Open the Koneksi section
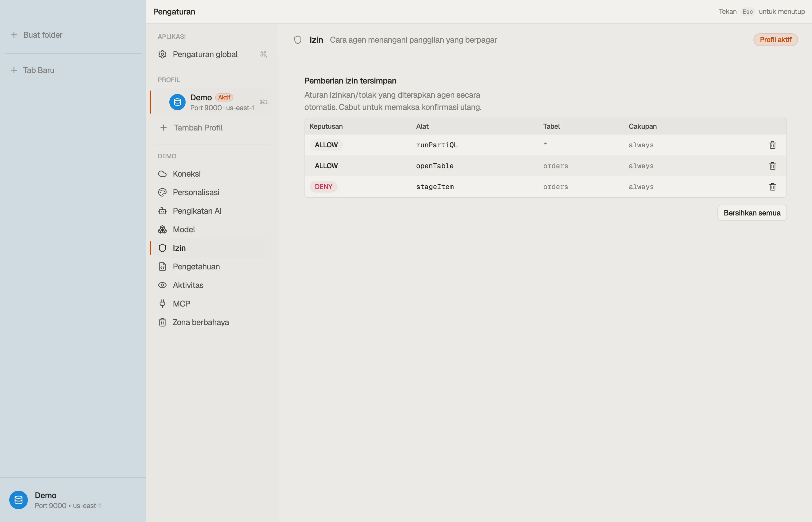Image resolution: width=812 pixels, height=522 pixels. [x=212, y=174]
